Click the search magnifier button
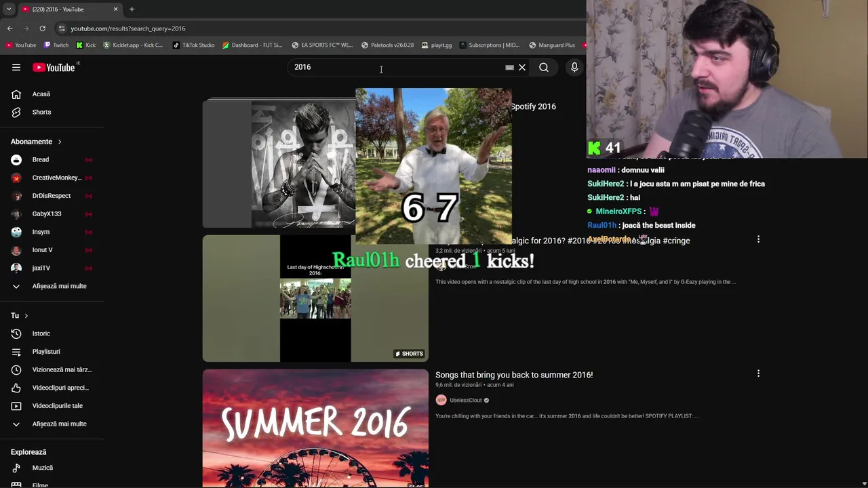 pos(544,67)
